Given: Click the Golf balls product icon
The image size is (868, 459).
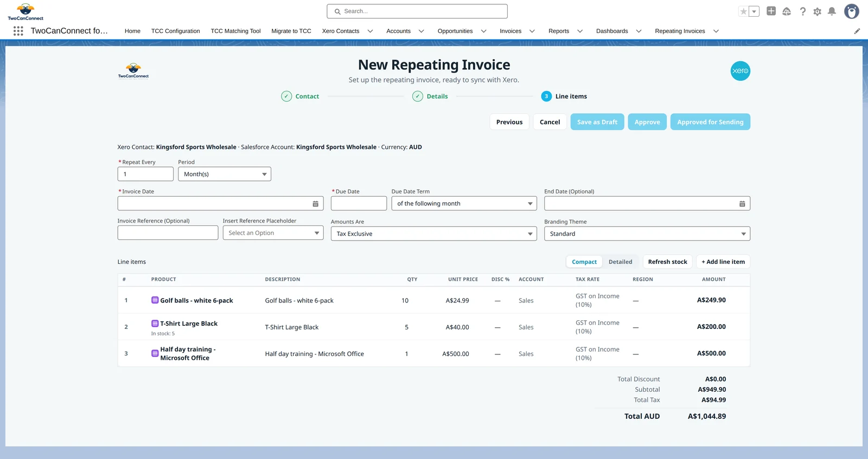Looking at the screenshot, I should 155,300.
